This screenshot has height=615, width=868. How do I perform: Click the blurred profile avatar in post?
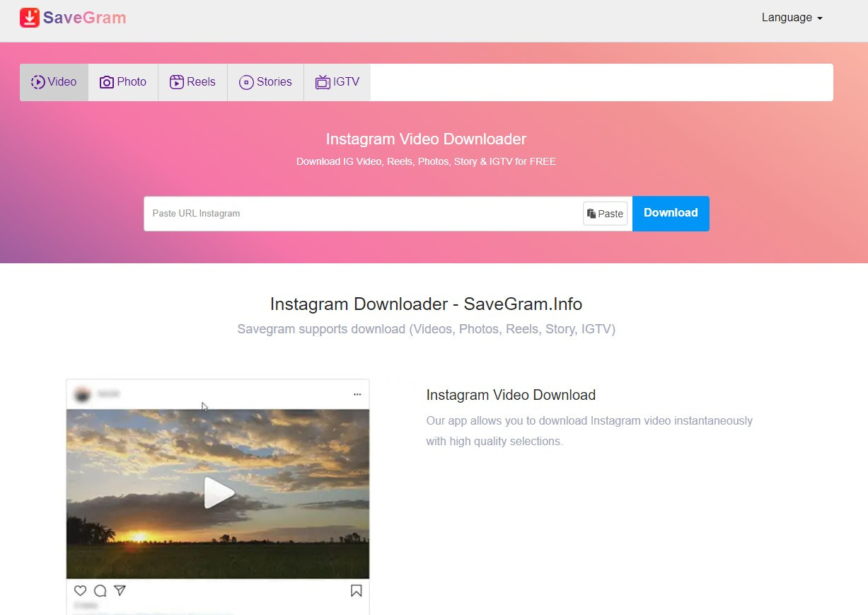[82, 394]
